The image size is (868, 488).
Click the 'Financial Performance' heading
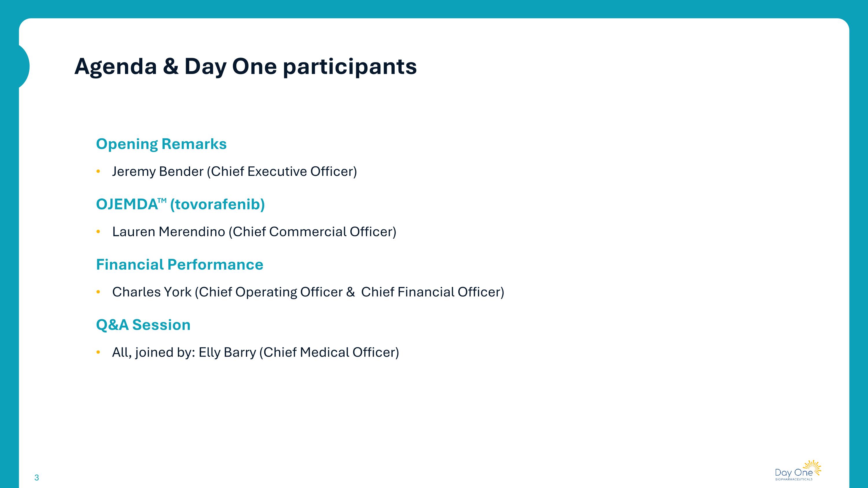pyautogui.click(x=180, y=265)
